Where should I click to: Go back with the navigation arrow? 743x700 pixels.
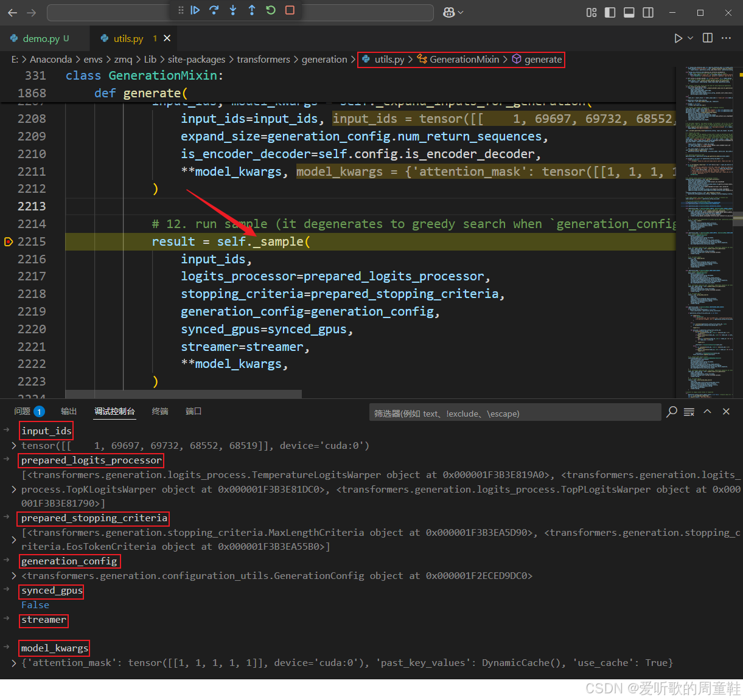click(13, 12)
